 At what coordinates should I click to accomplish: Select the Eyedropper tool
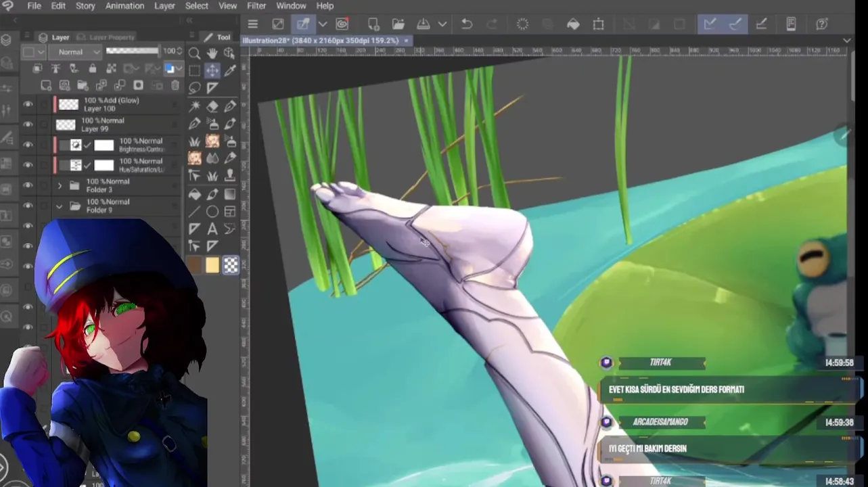[230, 70]
